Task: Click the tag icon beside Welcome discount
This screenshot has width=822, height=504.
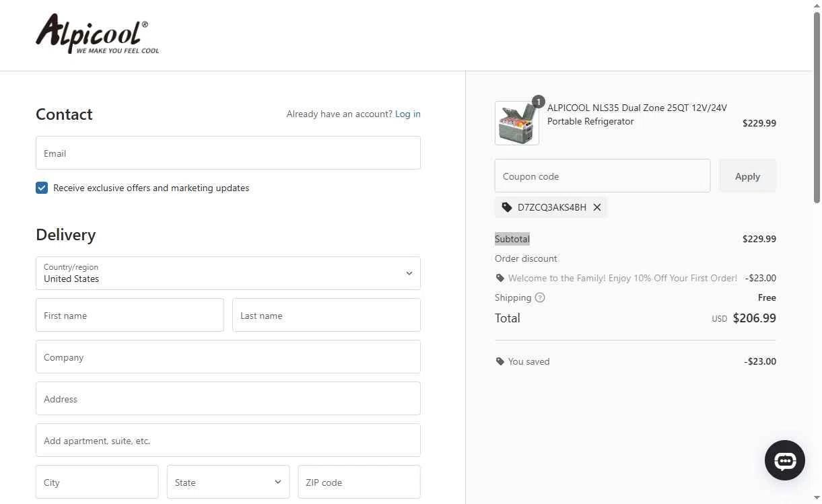Action: [500, 278]
